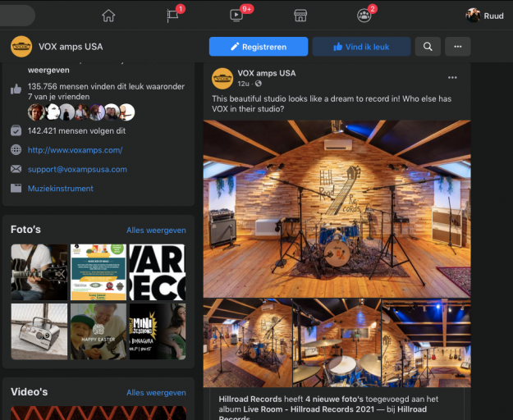Viewport: 513px width, 420px height.
Task: Click VOX amps USA logo in header
Action: click(21, 47)
